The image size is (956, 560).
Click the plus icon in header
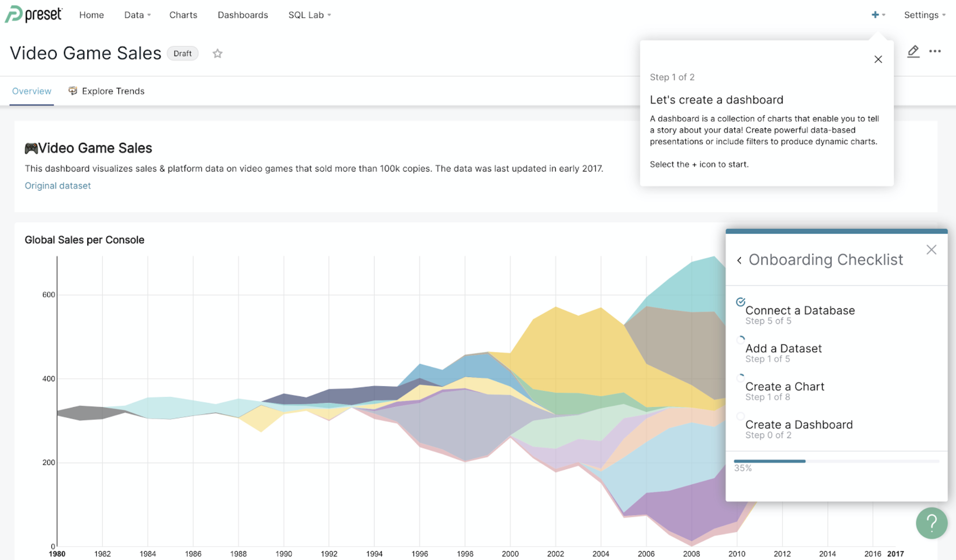click(875, 15)
